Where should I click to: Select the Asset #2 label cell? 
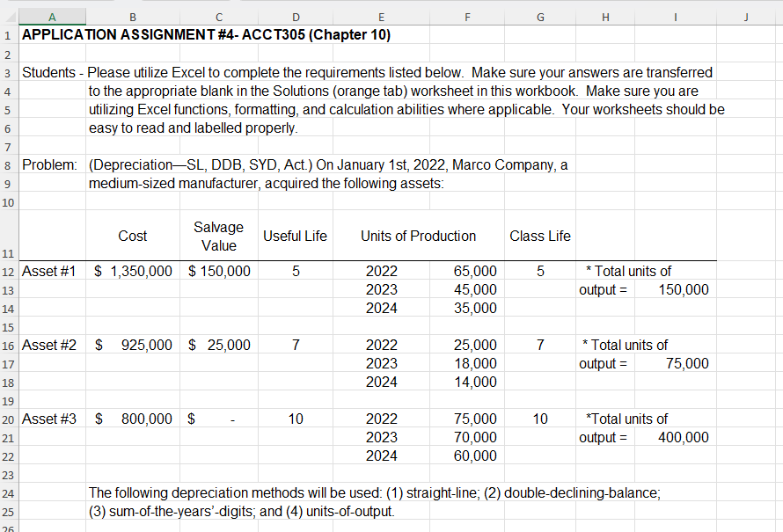coord(52,345)
